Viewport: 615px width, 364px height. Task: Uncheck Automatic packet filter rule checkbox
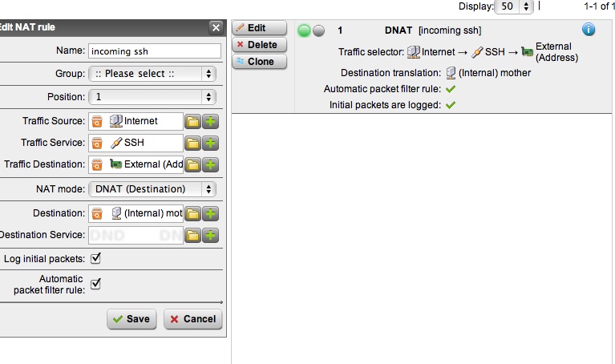coord(95,283)
